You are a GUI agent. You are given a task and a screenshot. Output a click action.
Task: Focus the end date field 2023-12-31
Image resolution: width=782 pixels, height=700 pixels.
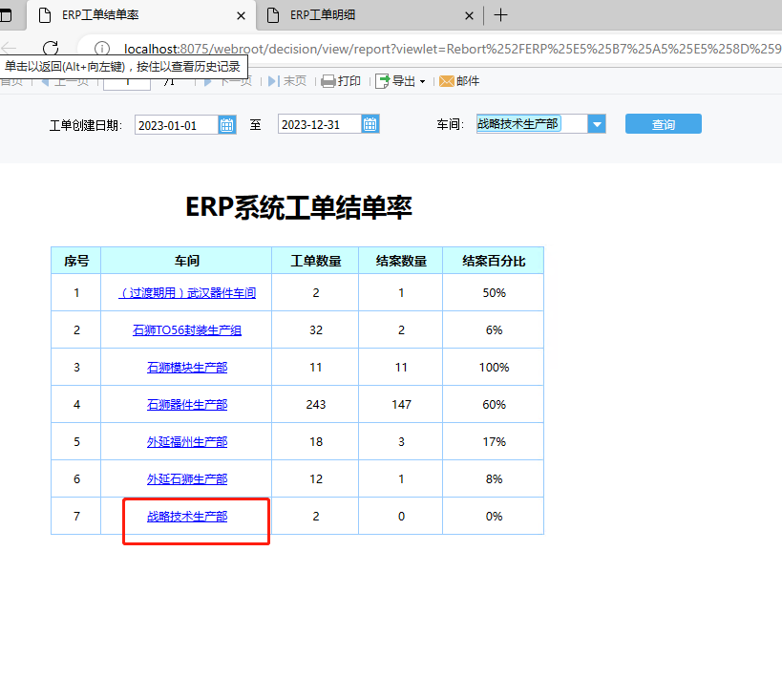320,124
